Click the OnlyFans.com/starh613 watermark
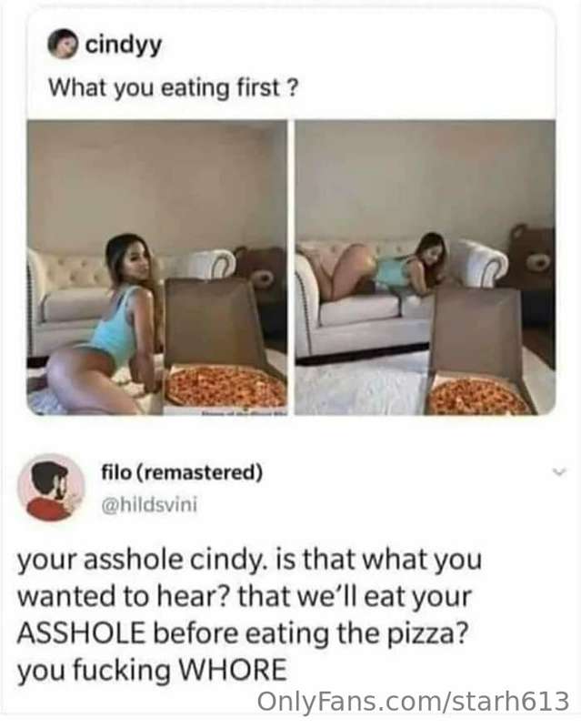 pos(413,701)
